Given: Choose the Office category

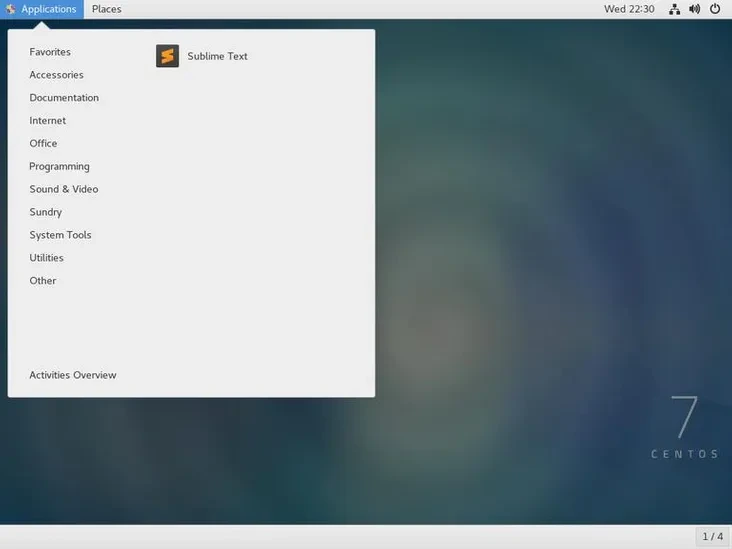Looking at the screenshot, I should (x=43, y=143).
